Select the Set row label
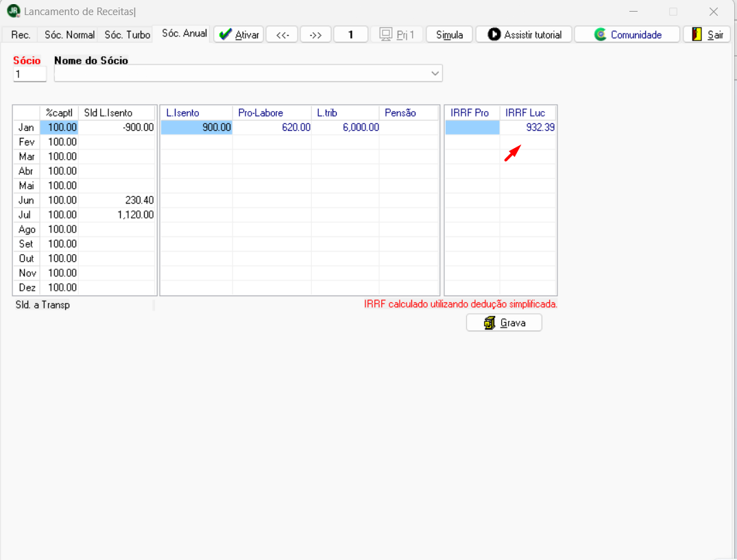The image size is (737, 560). 26,244
